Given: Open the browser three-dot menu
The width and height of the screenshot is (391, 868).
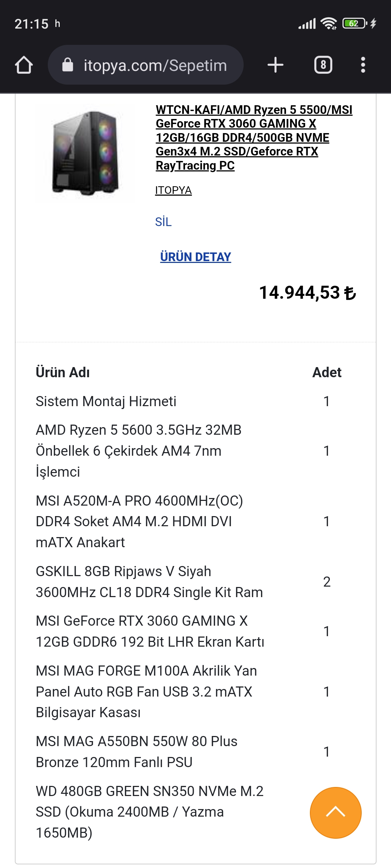Looking at the screenshot, I should coord(363,65).
